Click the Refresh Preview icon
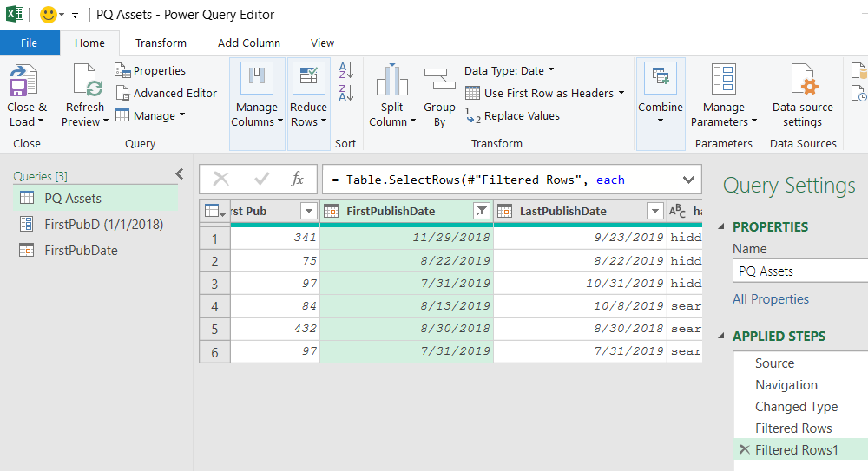The height and width of the screenshot is (471, 868). [88, 81]
